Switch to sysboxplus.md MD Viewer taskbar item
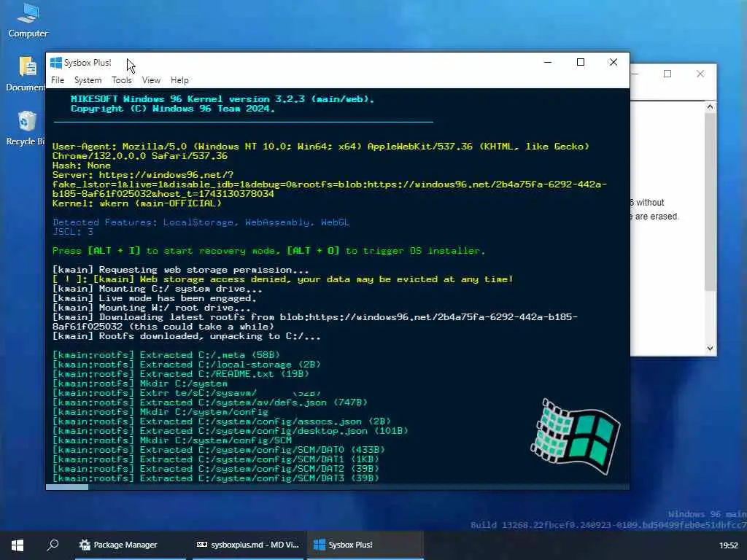This screenshot has height=560, width=747. (248, 545)
